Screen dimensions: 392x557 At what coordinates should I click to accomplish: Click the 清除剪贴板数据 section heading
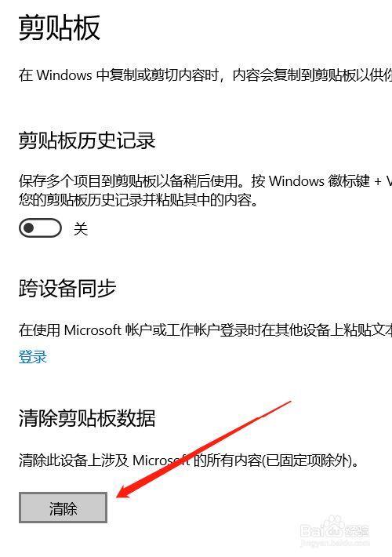click(87, 417)
